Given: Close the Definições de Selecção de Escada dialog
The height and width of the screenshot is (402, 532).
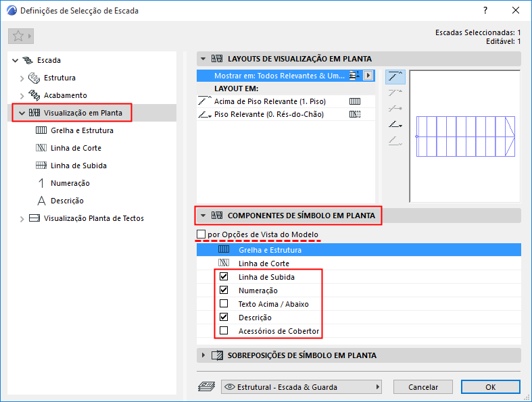Looking at the screenshot, I should [516, 11].
